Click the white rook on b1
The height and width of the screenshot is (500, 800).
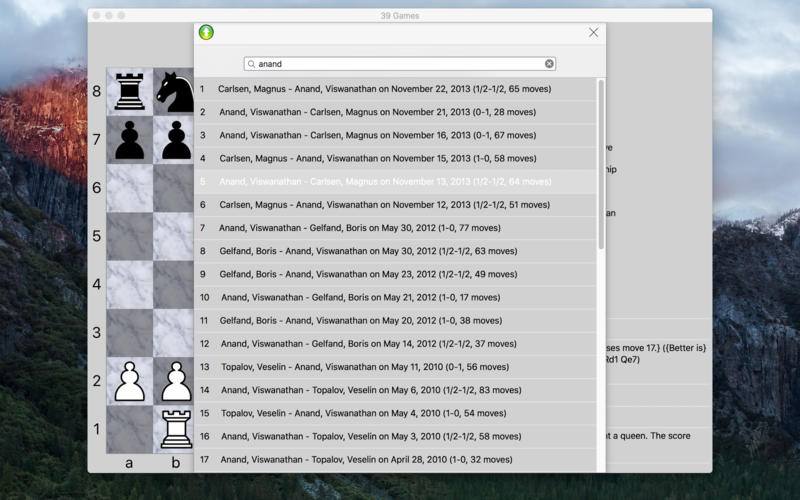coord(176,429)
